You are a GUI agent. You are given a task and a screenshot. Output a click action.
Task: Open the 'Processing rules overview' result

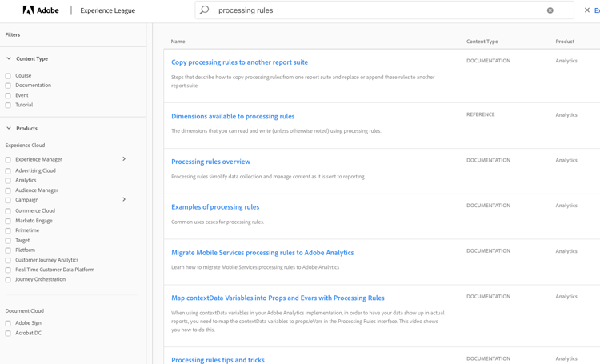pyautogui.click(x=211, y=162)
